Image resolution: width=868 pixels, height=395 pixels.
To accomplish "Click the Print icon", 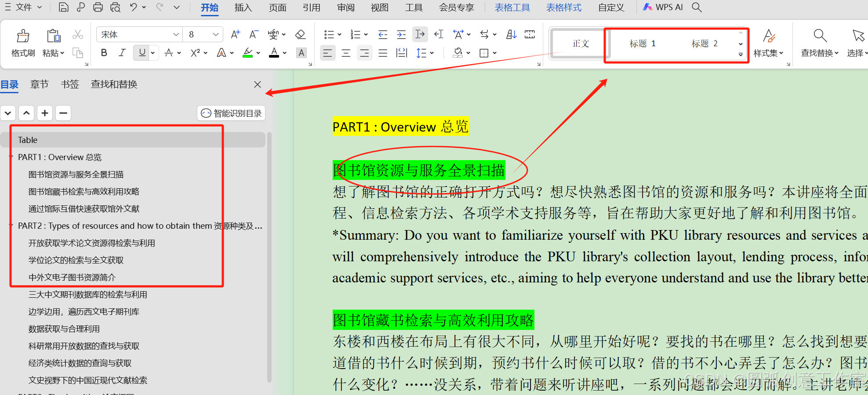I will click(98, 7).
